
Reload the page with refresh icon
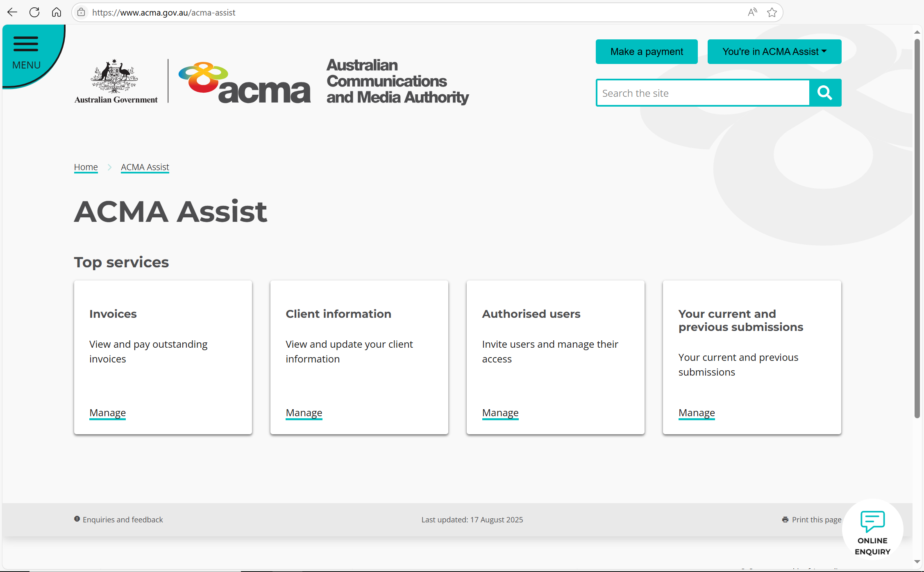click(x=34, y=12)
